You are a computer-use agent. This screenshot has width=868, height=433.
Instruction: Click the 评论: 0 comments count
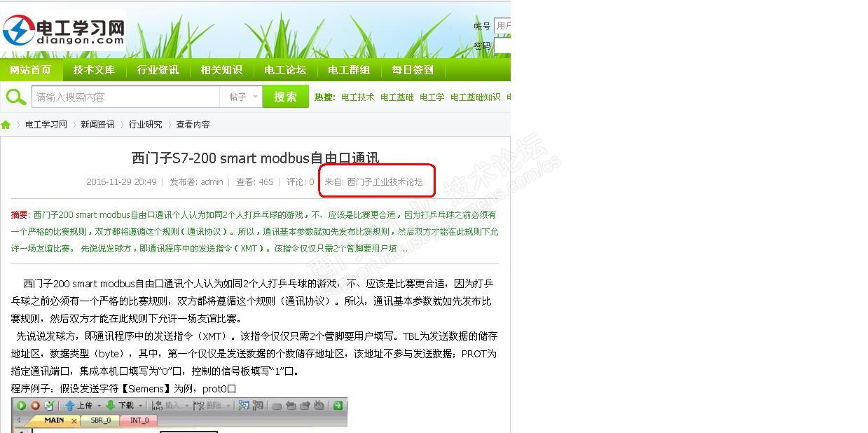coord(301,182)
